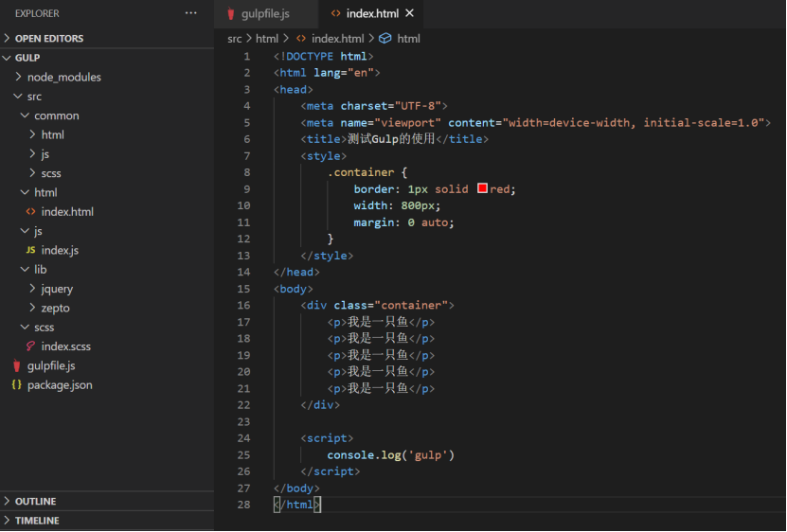Open the Explorer more actions ellipsis

[x=190, y=13]
